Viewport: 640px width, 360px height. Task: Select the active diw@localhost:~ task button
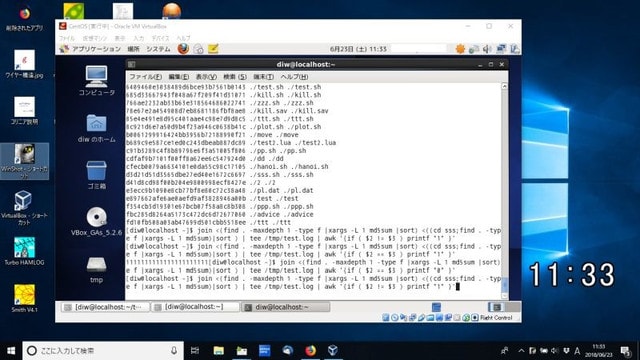tap(285, 307)
